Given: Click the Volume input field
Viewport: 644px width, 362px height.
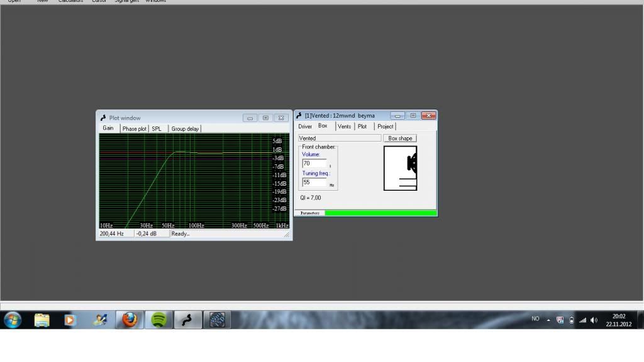Looking at the screenshot, I should 314,163.
